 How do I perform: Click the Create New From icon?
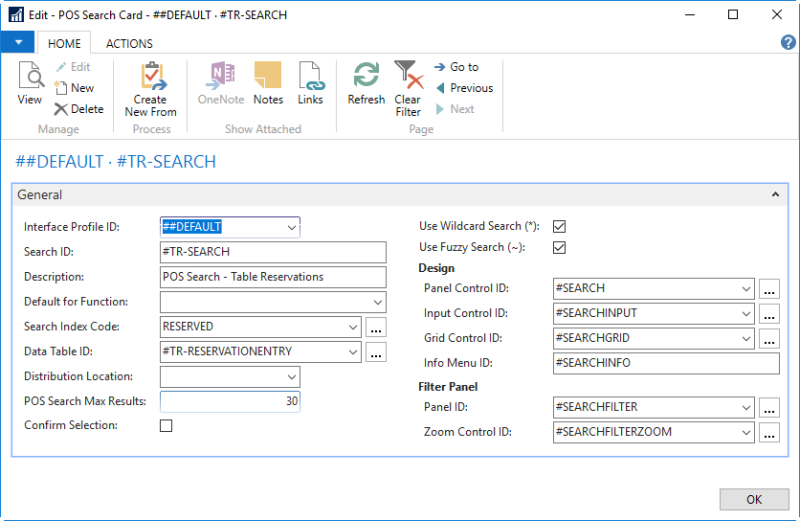[x=151, y=77]
